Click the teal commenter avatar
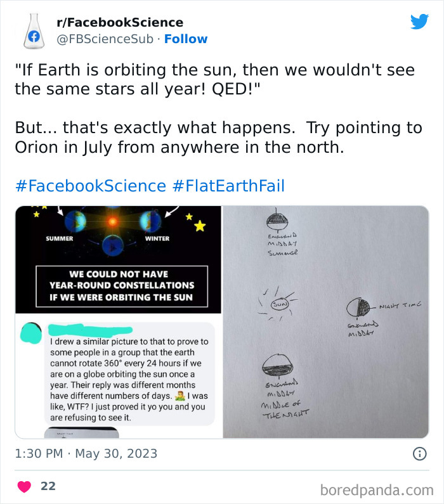 pyautogui.click(x=31, y=333)
